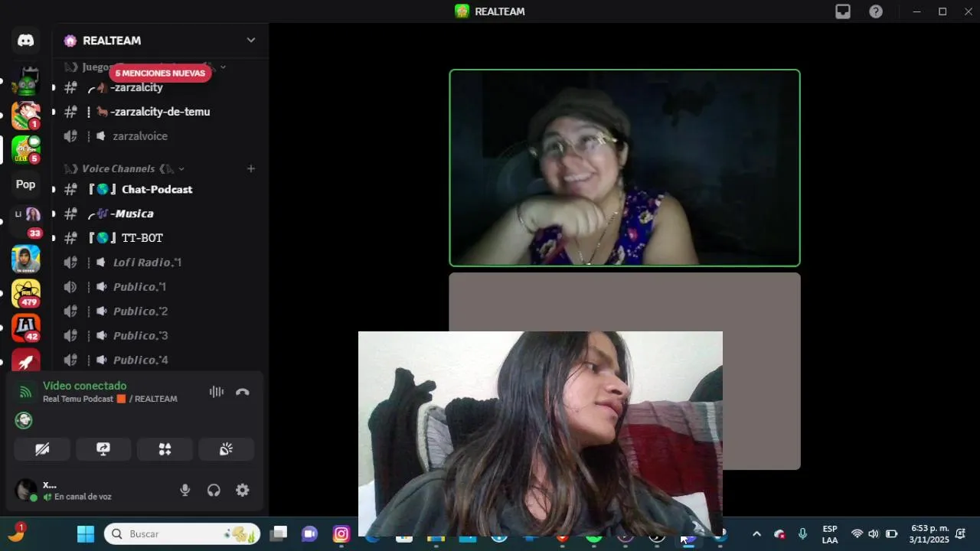Click the participant avatar in the voice panel
This screenshot has width=980, height=551.
(x=24, y=420)
